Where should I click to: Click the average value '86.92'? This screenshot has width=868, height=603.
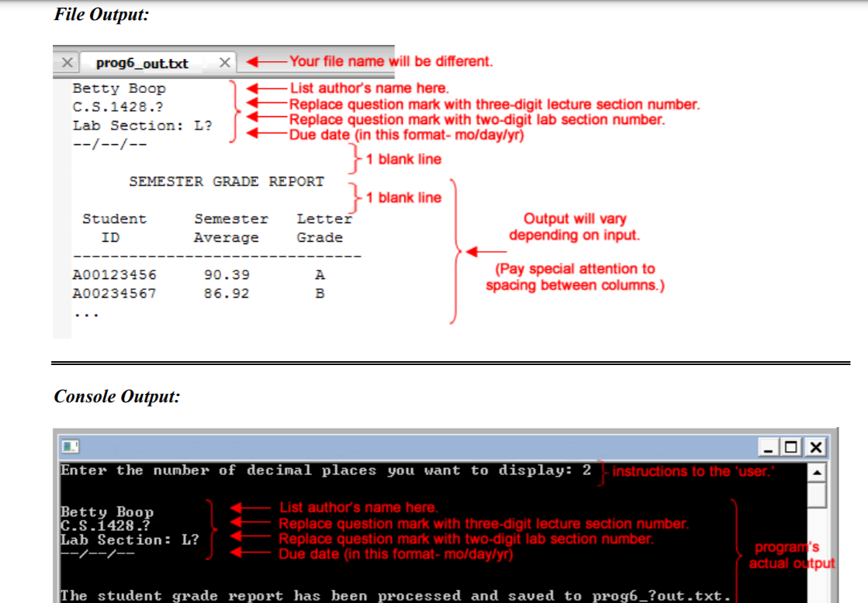227,294
